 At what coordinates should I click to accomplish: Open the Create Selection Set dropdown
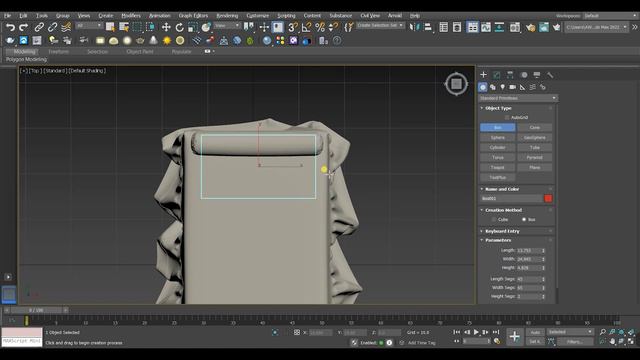[380, 25]
